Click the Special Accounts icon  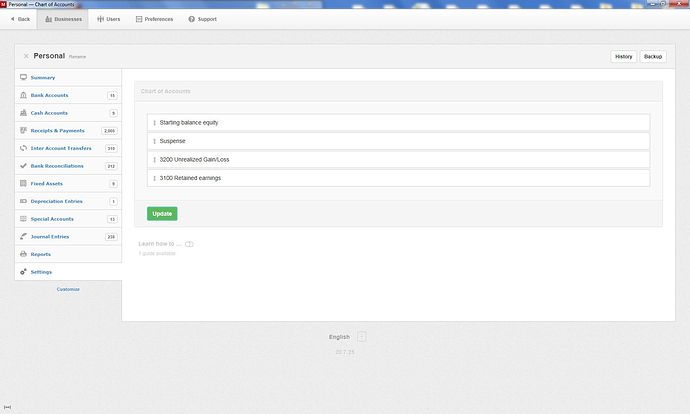pyautogui.click(x=23, y=219)
